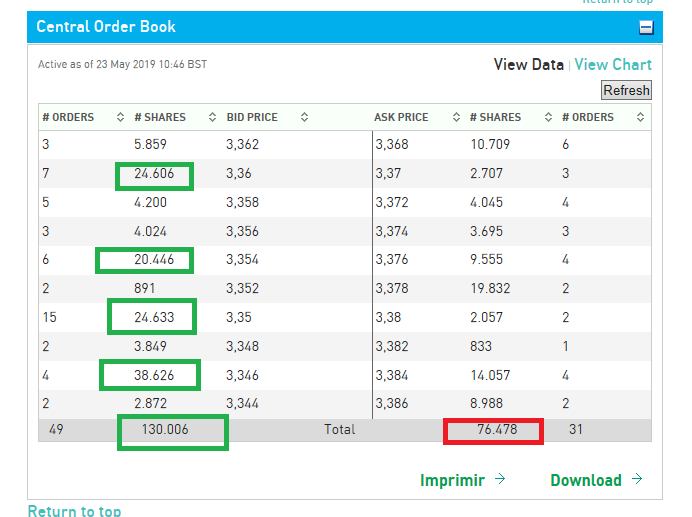Screen dimensions: 692x517
Task: Select ask shares value 8.988
Action: point(486,403)
